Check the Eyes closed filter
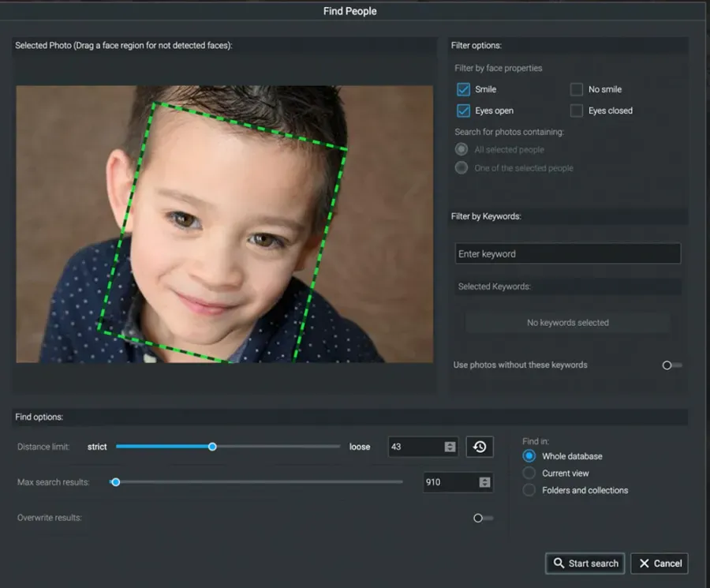The height and width of the screenshot is (588, 710). click(577, 110)
